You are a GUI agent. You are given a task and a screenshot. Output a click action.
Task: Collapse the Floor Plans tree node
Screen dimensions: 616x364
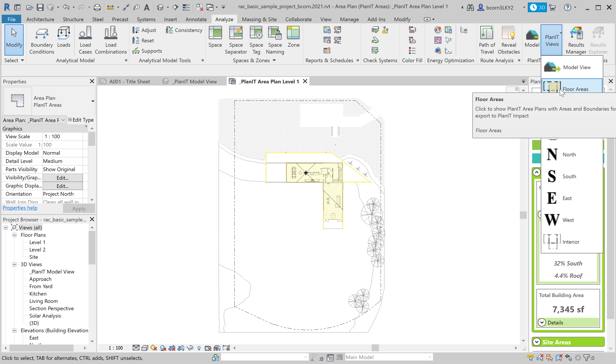click(x=14, y=235)
